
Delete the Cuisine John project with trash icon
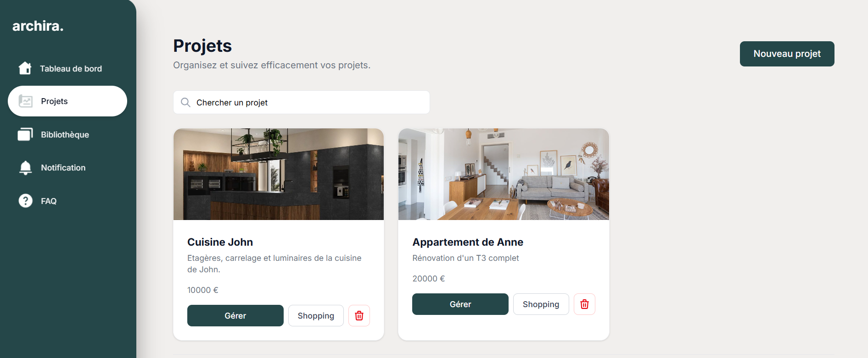(359, 316)
